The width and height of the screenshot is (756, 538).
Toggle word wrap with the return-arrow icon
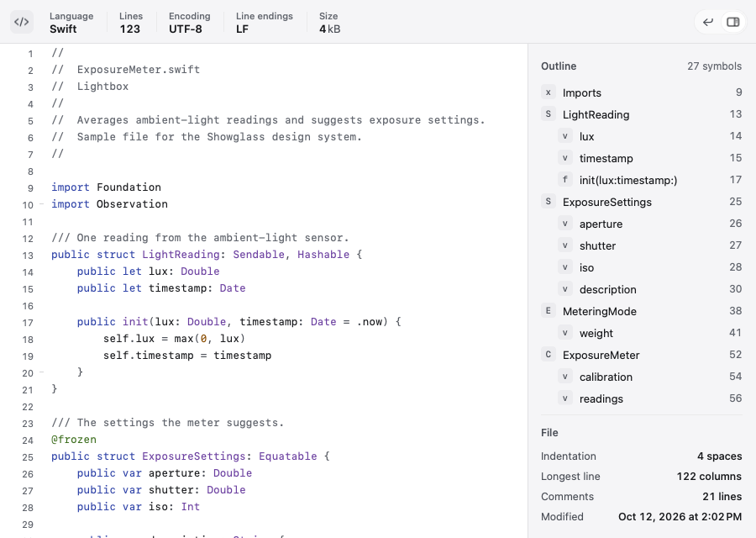click(x=708, y=22)
